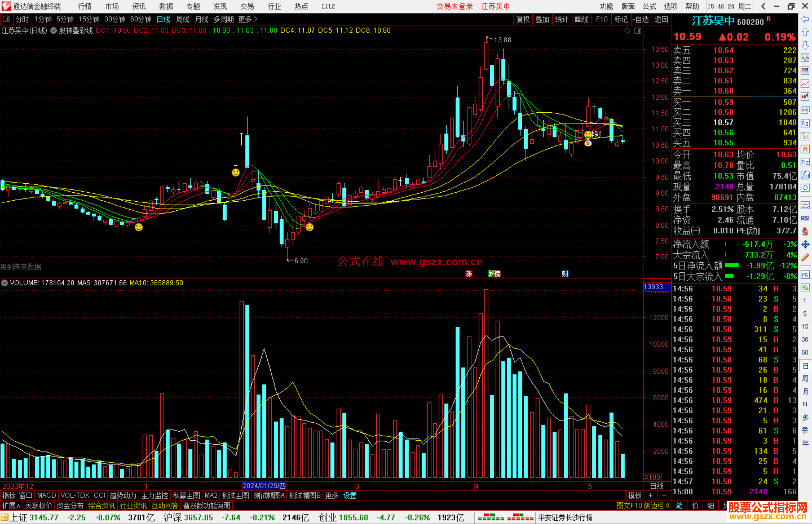The height and width of the screenshot is (524, 812).
Task: Switch to the 周线 period tab
Action: click(183, 19)
